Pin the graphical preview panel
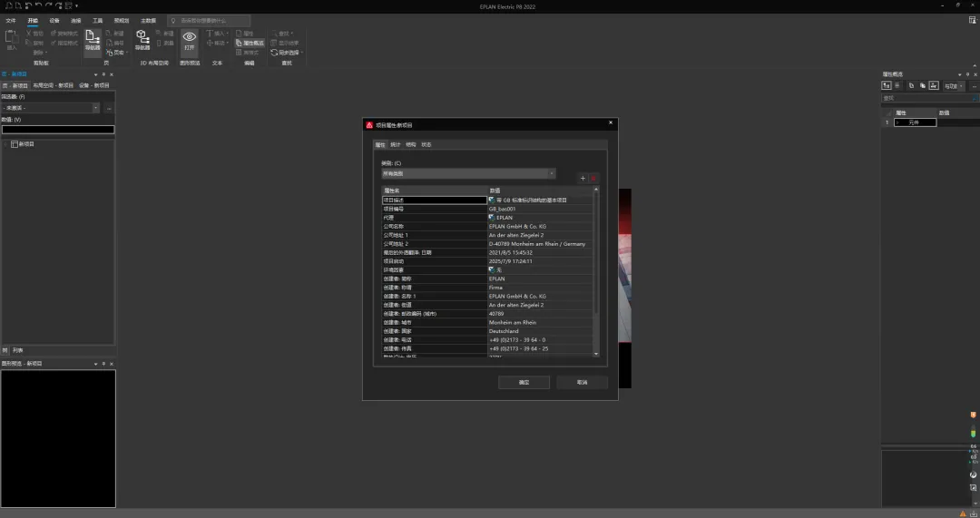 point(103,364)
